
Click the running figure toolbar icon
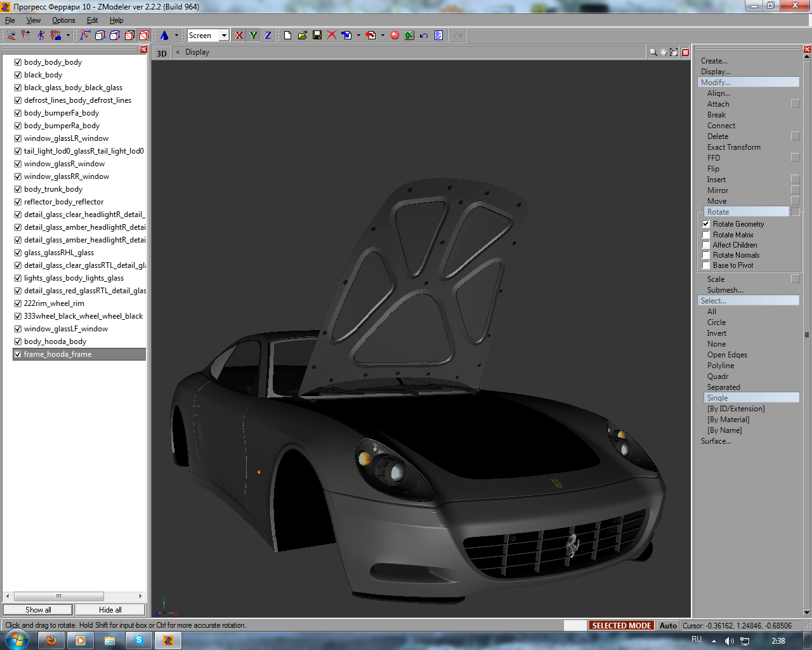[x=41, y=36]
